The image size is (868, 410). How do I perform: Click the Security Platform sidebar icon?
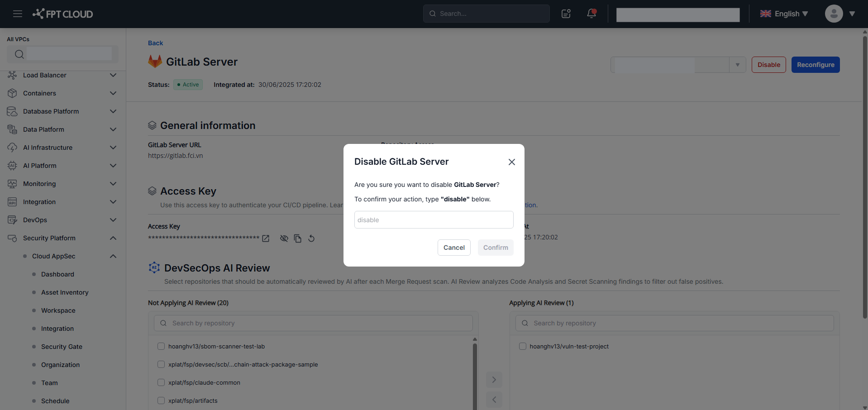[x=12, y=238]
